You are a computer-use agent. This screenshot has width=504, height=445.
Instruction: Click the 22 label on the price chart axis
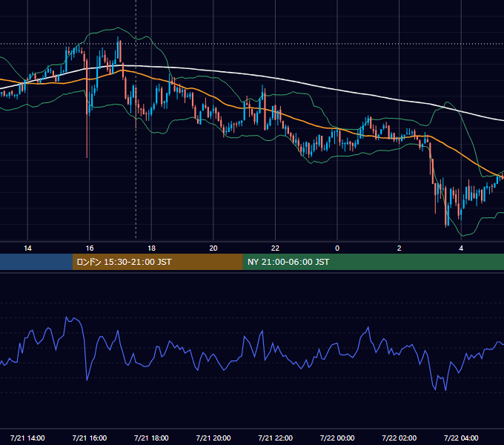point(275,248)
